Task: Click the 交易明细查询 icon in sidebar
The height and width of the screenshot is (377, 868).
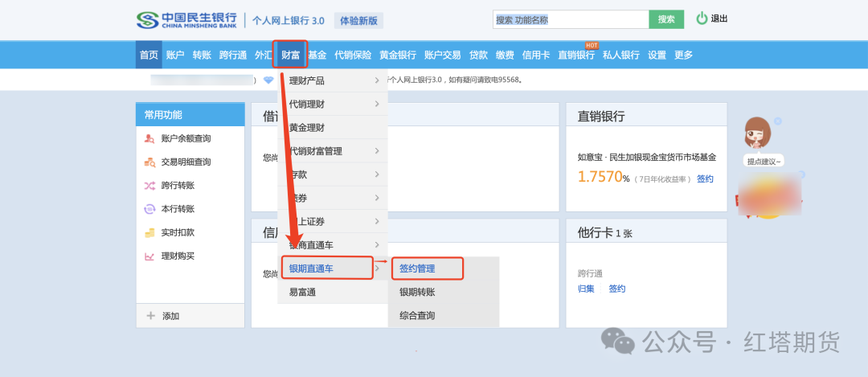Action: 149,162
